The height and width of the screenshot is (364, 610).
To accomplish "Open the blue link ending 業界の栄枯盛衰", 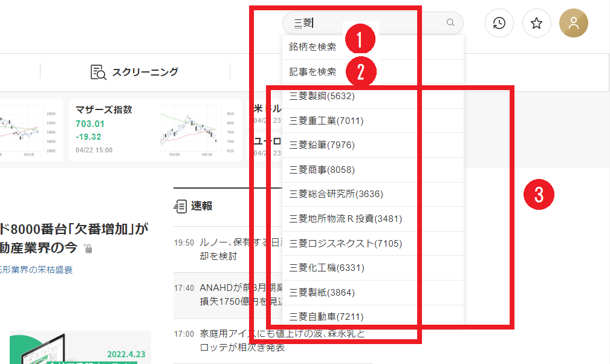I will point(36,270).
